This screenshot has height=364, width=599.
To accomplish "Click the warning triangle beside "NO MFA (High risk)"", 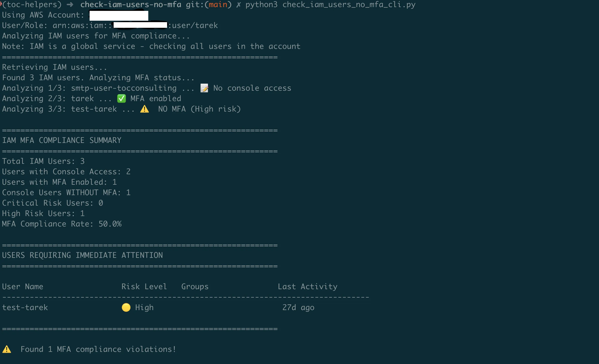I will point(144,109).
